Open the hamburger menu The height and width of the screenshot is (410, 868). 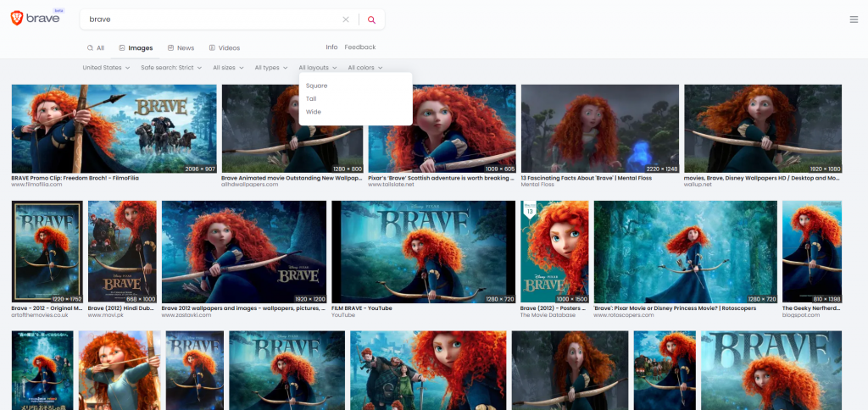pos(854,19)
